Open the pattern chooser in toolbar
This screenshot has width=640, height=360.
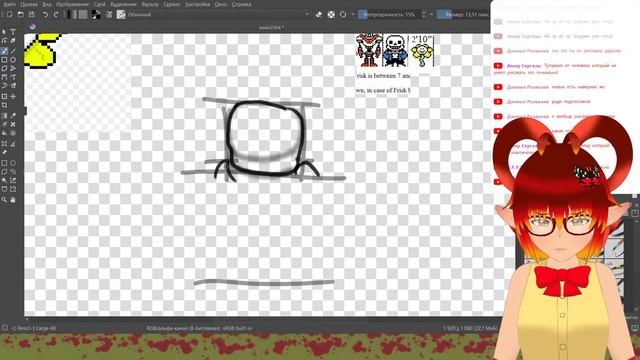point(83,14)
